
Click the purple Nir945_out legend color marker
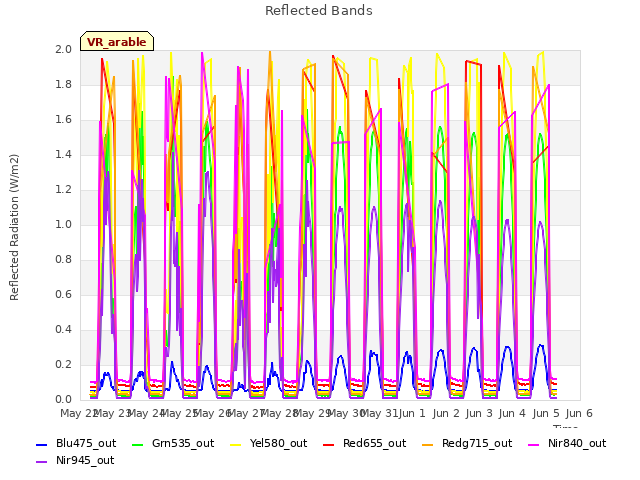tap(42, 462)
